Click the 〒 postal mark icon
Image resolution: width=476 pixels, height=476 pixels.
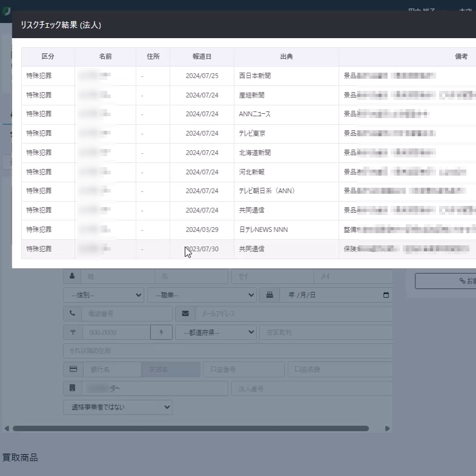(73, 332)
